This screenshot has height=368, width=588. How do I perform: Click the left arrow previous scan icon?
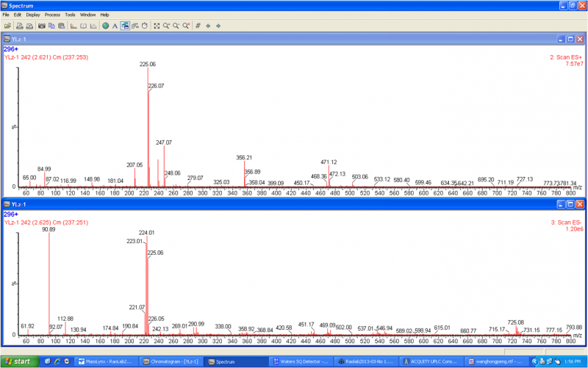(x=208, y=26)
